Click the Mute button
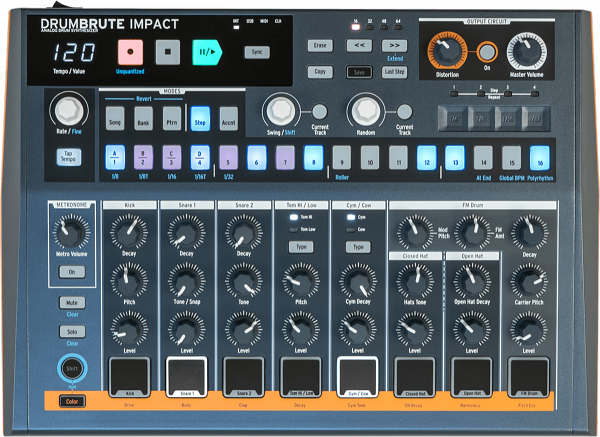This screenshot has width=600, height=437. pos(72,302)
